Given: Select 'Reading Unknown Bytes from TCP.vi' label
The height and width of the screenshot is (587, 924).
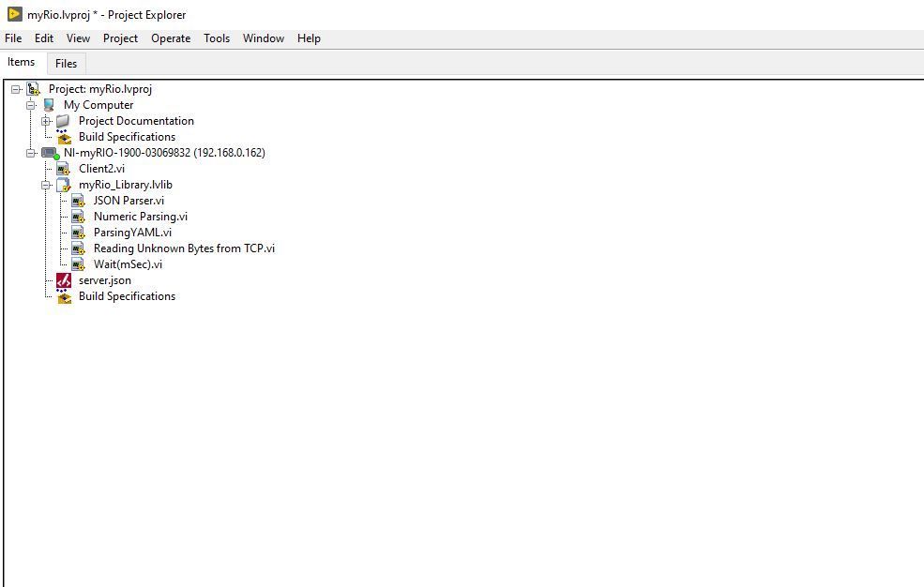Looking at the screenshot, I should [184, 248].
